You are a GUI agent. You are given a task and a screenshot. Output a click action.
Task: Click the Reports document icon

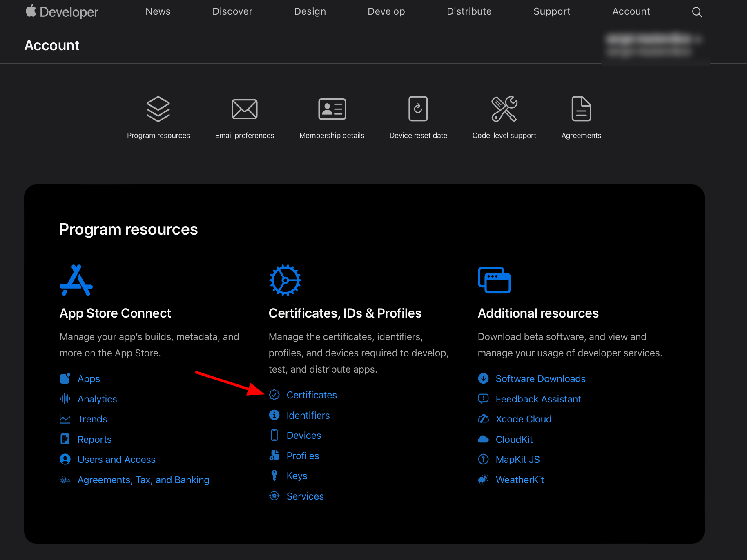point(65,439)
